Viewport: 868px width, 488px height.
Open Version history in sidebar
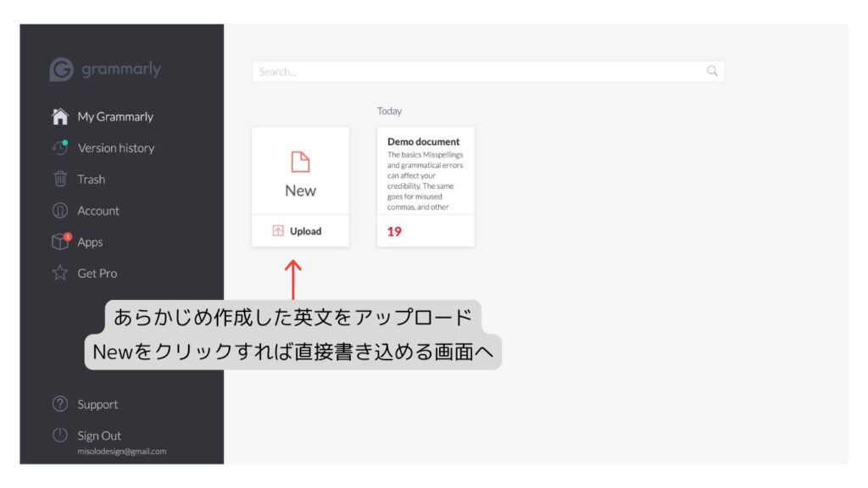(115, 148)
